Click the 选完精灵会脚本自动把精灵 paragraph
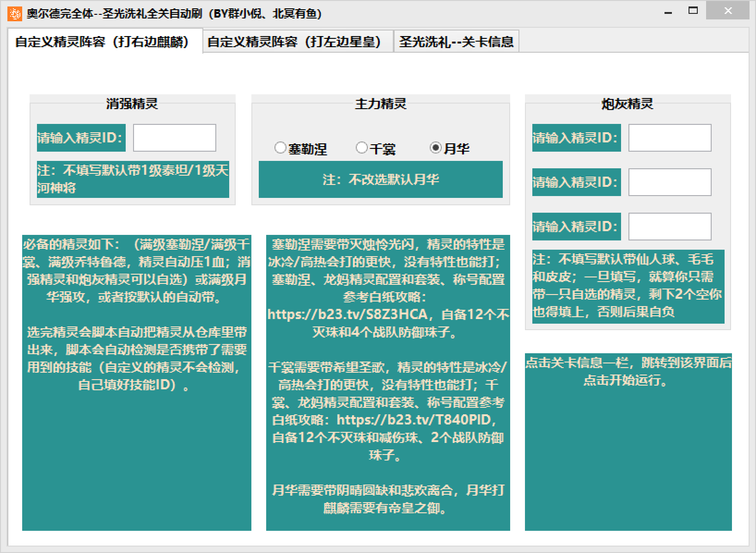 [x=137, y=358]
